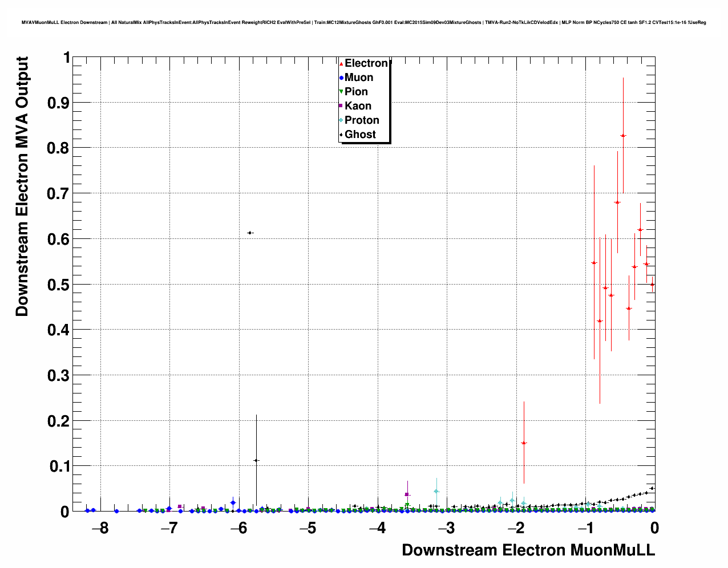Click the y-axis title Downstream Electron MVA Output
The image size is (728, 568).
pyautogui.click(x=22, y=186)
